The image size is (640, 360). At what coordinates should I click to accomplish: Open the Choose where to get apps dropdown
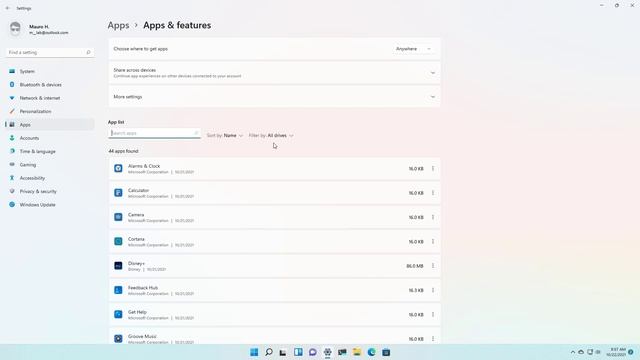click(x=413, y=49)
